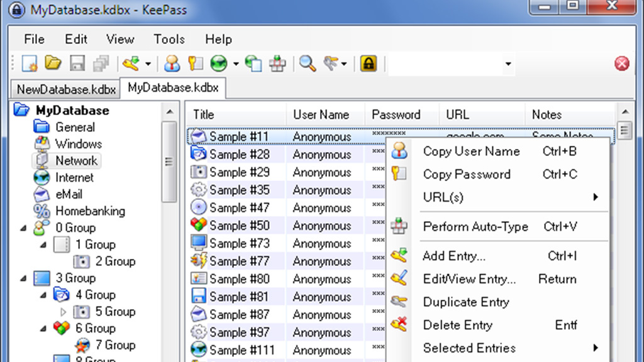Sort entries by Title column header
Viewport: 644px width, 362px height.
coord(236,114)
